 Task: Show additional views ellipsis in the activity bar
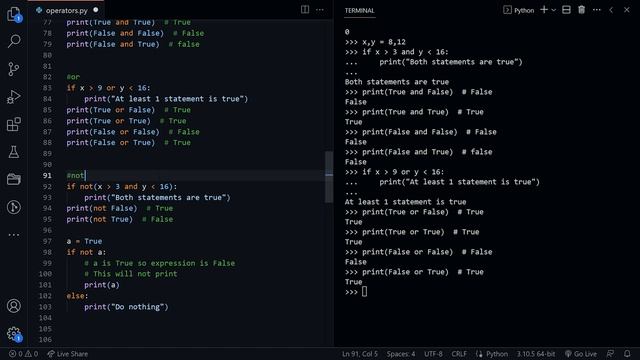(14, 235)
